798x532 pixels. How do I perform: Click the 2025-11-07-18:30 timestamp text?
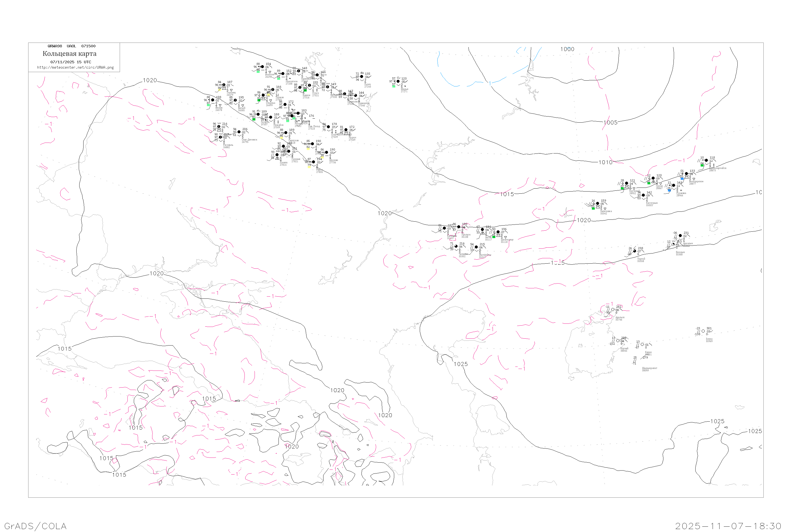(728, 526)
